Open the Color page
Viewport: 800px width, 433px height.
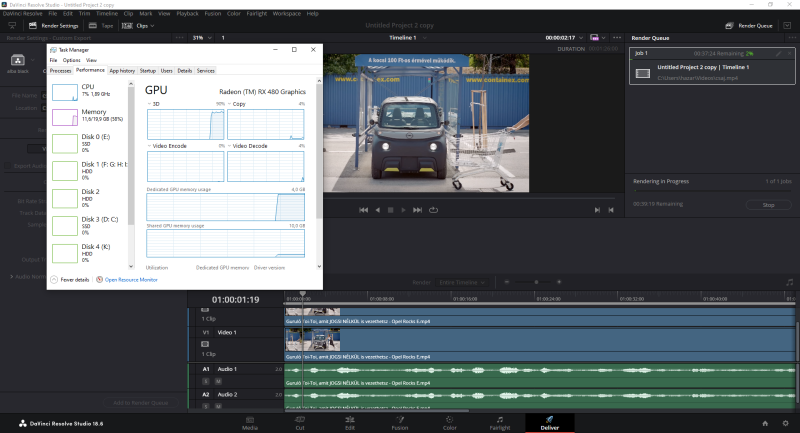[x=449, y=423]
